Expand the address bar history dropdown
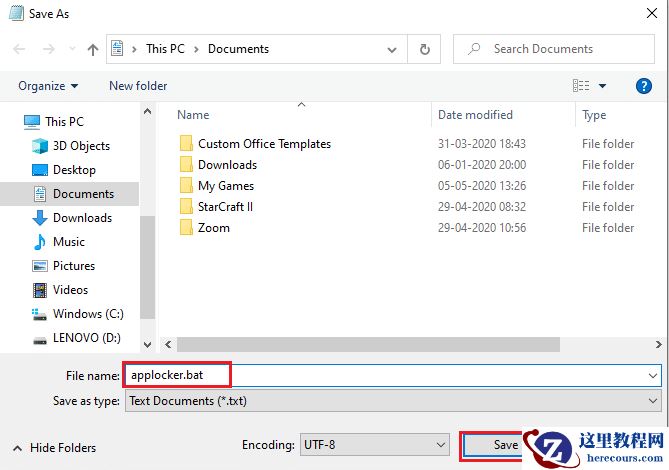 [x=392, y=49]
